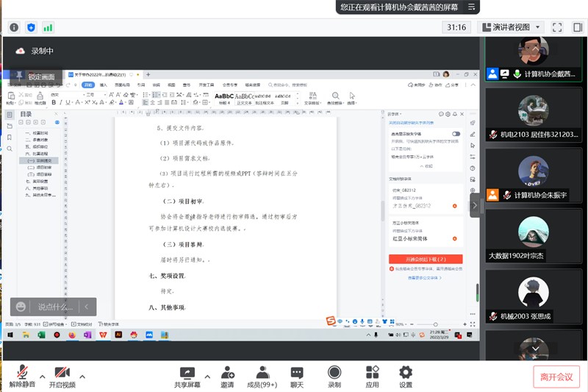This screenshot has height=392, width=588.
Task: Expand video options arrow beside 开启视频
Action: [x=82, y=377]
